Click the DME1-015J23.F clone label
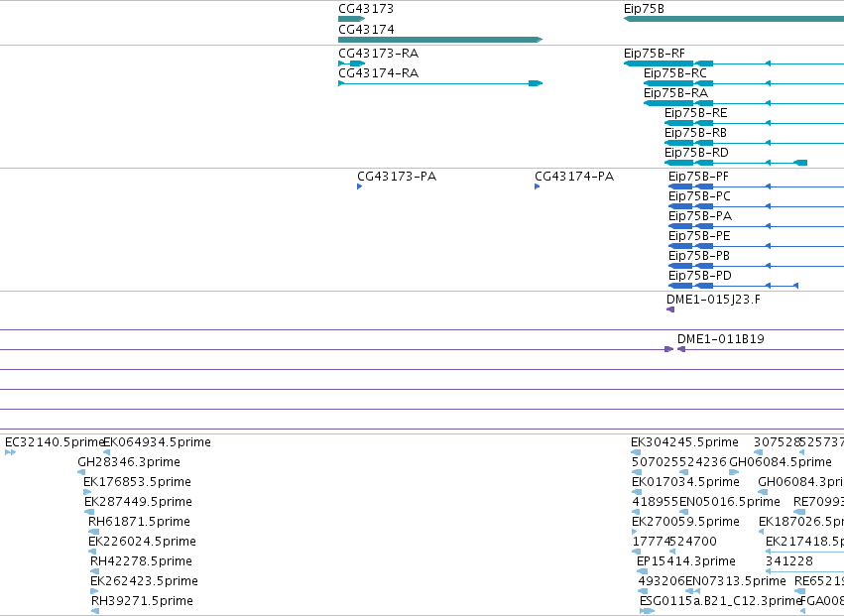The width and height of the screenshot is (844, 616). tap(713, 300)
